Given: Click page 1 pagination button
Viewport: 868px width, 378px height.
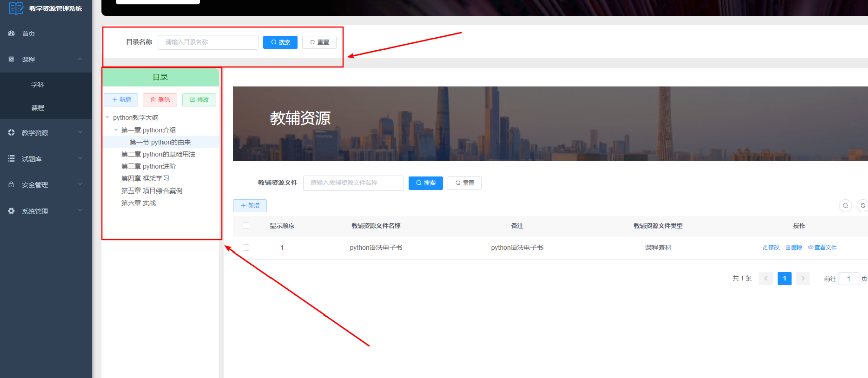Looking at the screenshot, I should [785, 279].
